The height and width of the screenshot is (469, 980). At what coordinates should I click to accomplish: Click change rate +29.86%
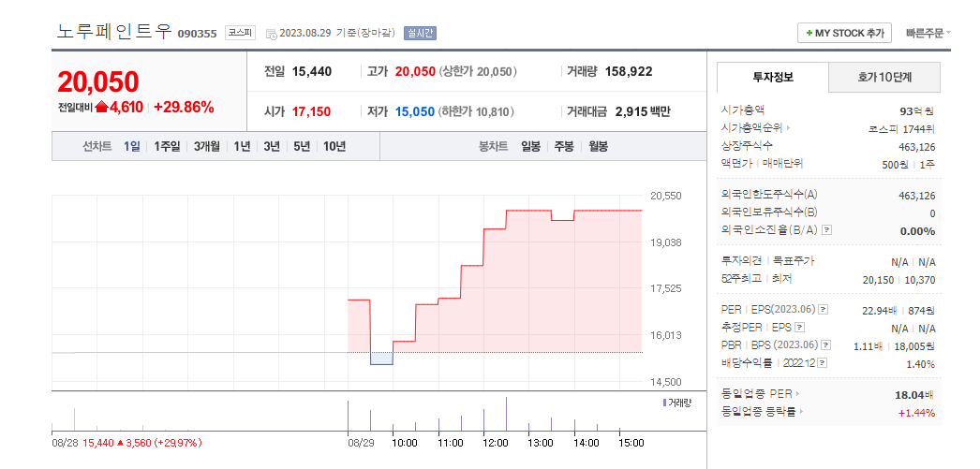coord(184,108)
